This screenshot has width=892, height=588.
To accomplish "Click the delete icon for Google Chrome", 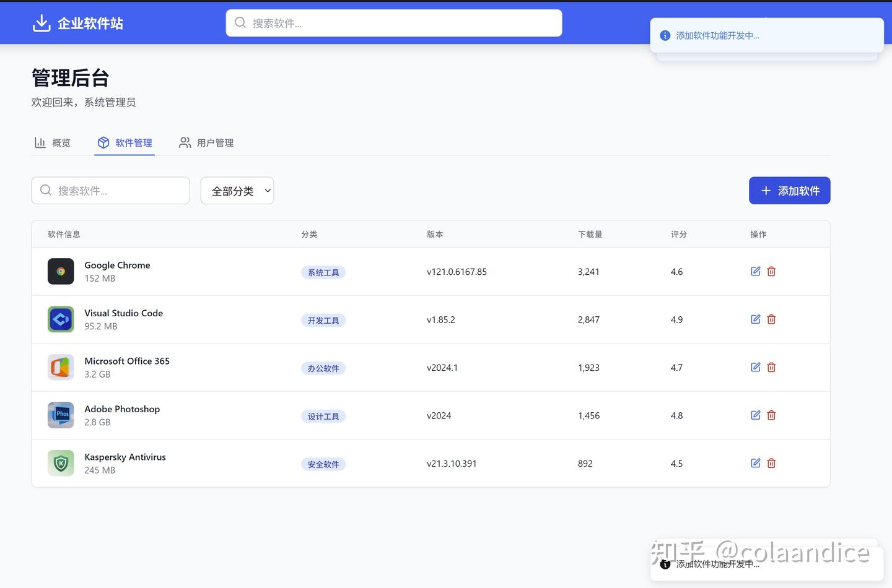I will (x=771, y=271).
